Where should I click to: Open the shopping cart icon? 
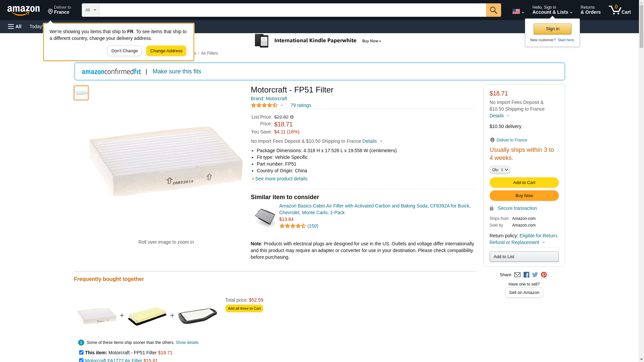click(x=620, y=10)
